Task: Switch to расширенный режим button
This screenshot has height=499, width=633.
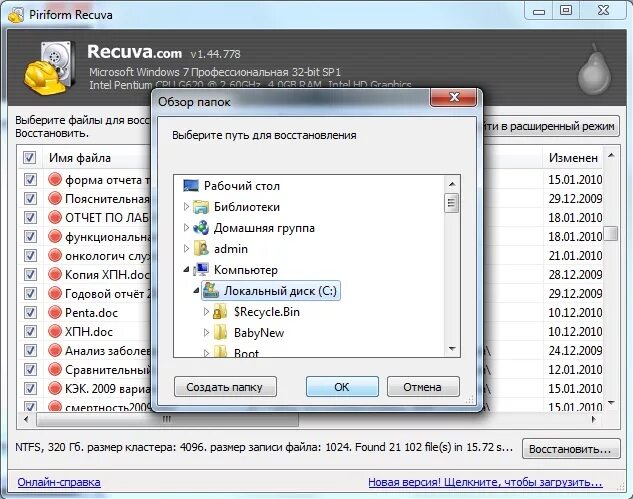Action: [x=551, y=126]
